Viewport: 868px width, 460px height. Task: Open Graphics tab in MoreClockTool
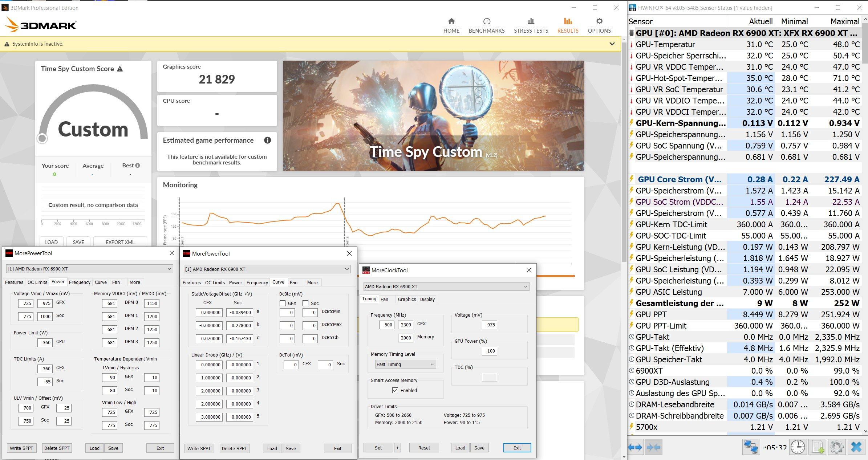pos(406,299)
